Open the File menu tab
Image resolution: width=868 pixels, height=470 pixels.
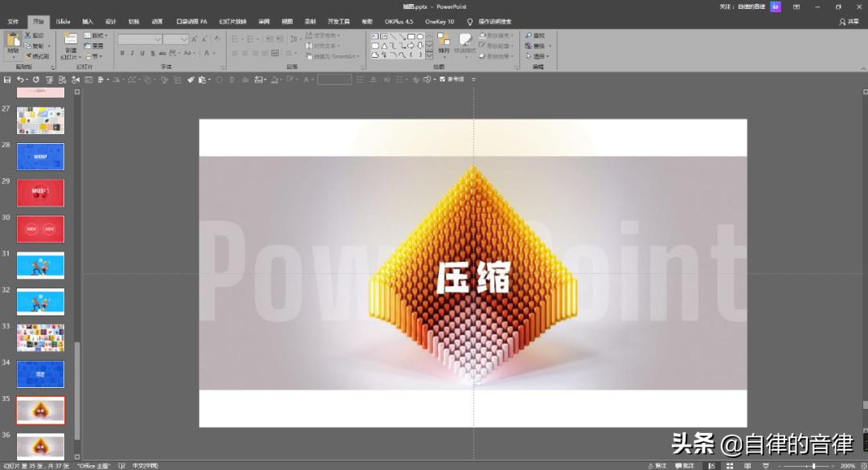[x=13, y=22]
